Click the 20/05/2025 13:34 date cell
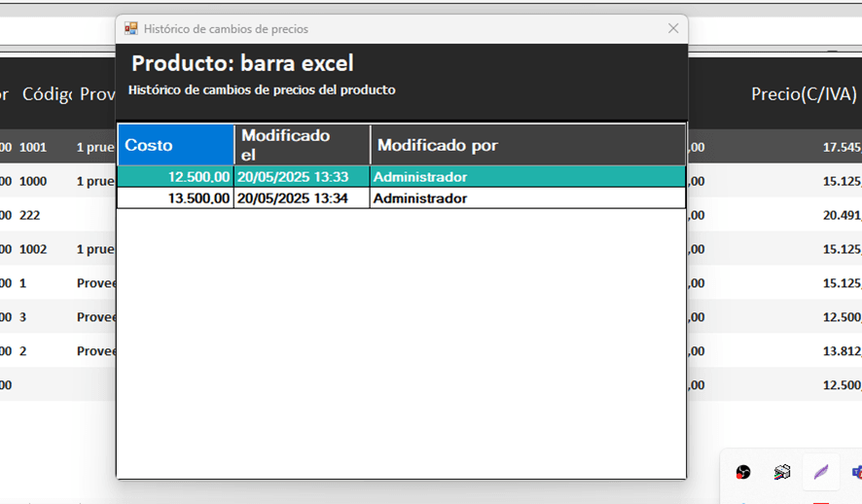This screenshot has width=862, height=504. 302,198
